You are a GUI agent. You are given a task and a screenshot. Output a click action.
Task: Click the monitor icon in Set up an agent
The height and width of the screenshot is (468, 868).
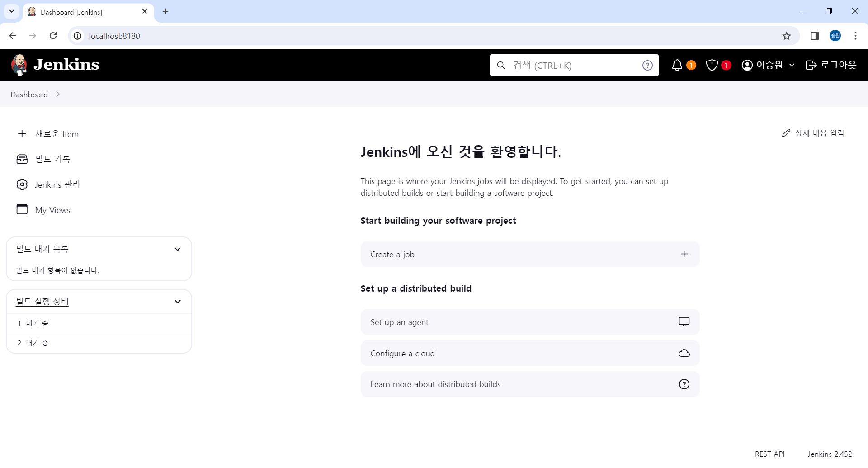[684, 322]
